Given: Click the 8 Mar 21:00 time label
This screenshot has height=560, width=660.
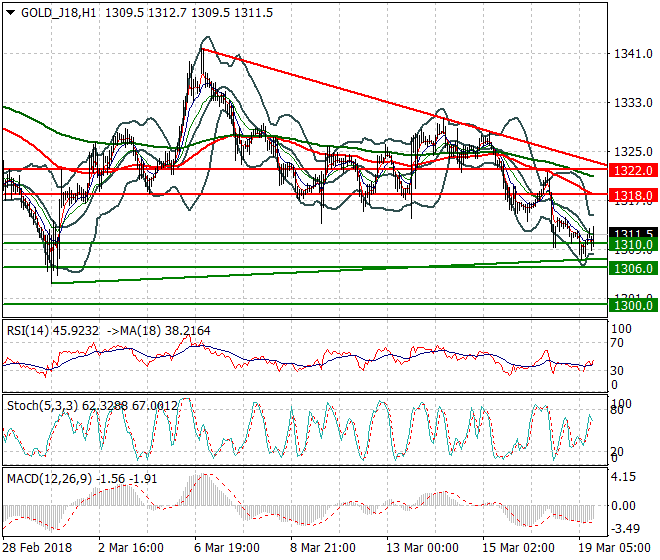Looking at the screenshot, I should 323,548.
